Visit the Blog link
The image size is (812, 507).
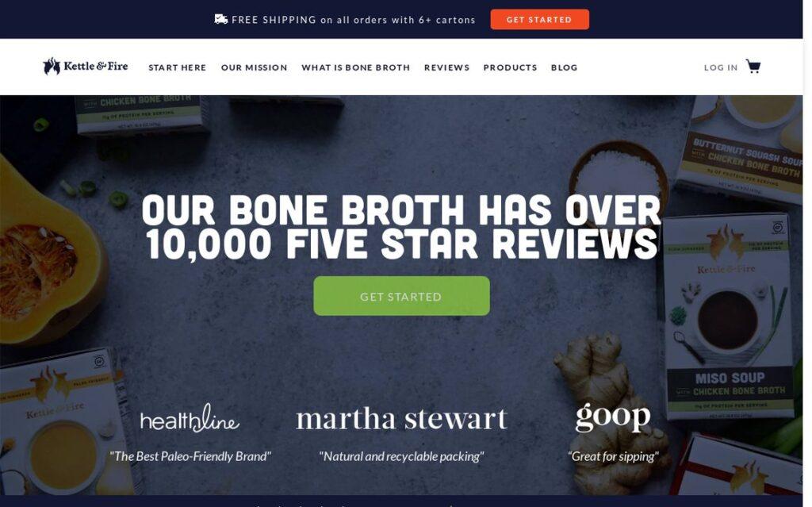(564, 67)
